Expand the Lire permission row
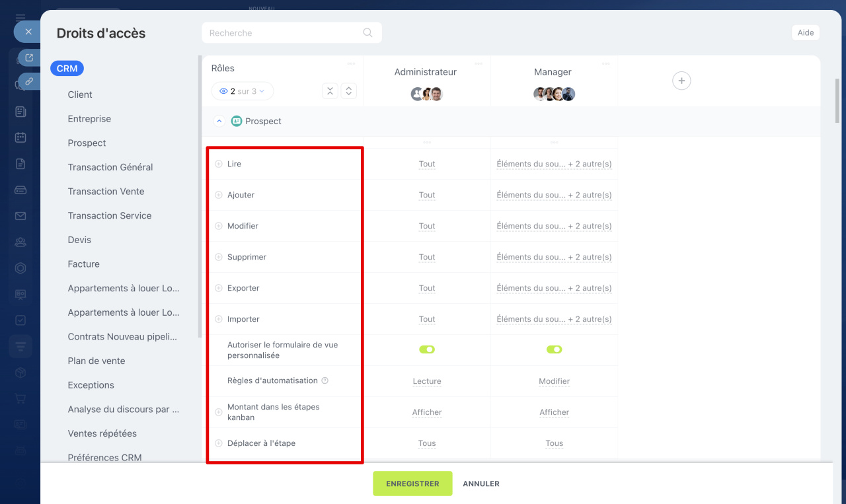 (219, 164)
